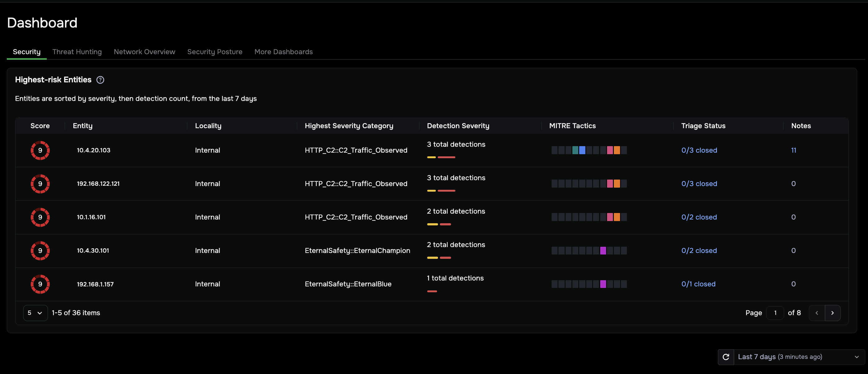868x374 pixels.
Task: Open 0/2 closed link for 10.4.30.101
Action: 699,251
